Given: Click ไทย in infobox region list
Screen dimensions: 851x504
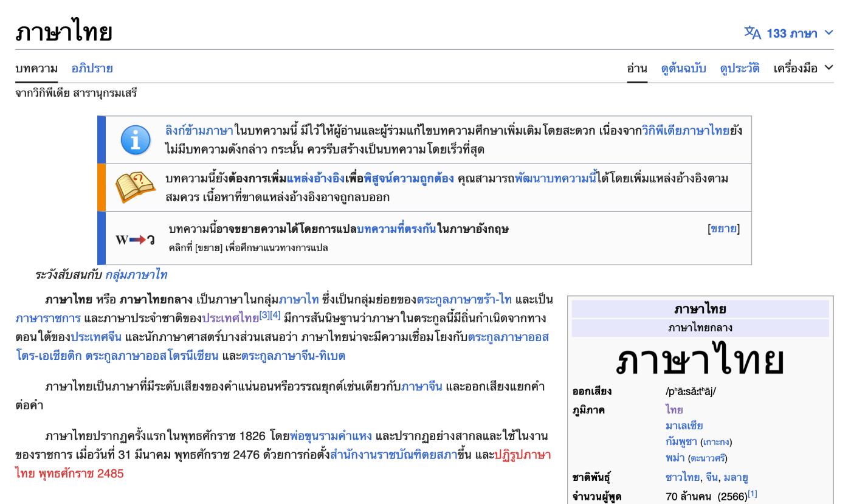Looking at the screenshot, I should click(674, 410).
